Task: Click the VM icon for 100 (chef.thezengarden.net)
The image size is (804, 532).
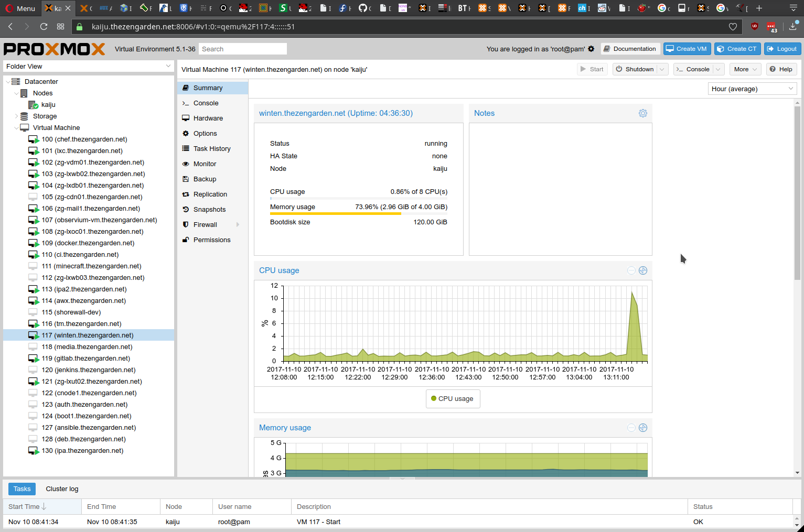Action: pyautogui.click(x=34, y=139)
